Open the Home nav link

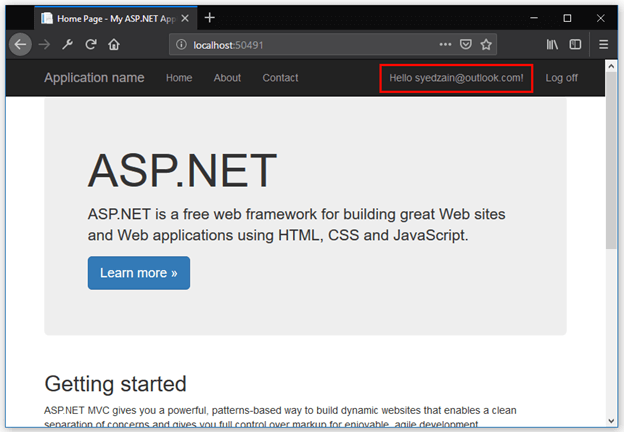tap(179, 78)
